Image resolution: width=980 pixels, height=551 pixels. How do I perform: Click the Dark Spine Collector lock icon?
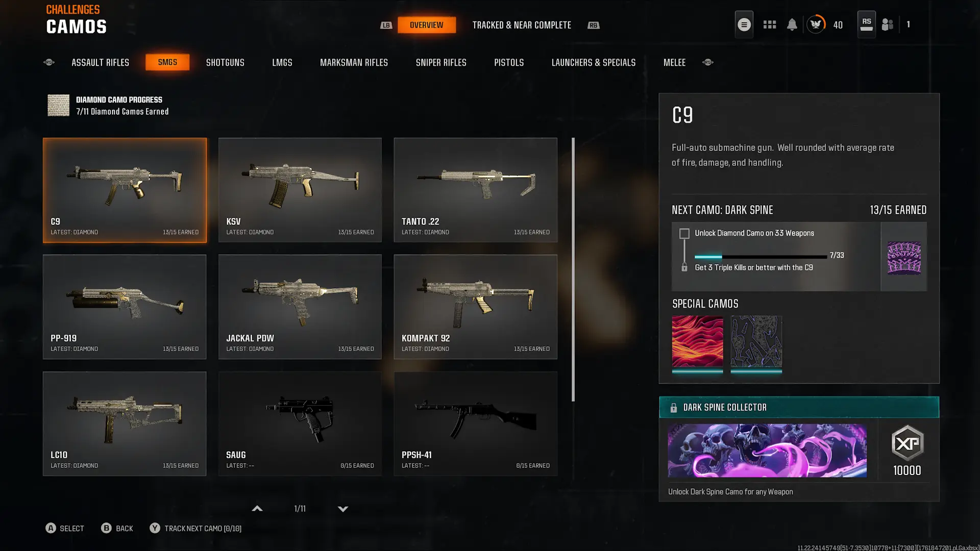pos(673,408)
